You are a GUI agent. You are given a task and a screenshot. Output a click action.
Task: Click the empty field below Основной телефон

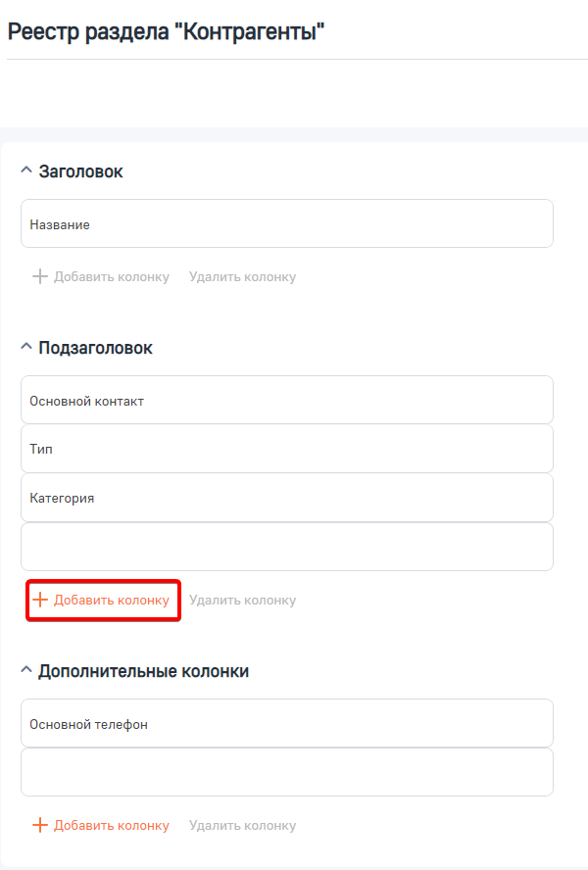(287, 771)
